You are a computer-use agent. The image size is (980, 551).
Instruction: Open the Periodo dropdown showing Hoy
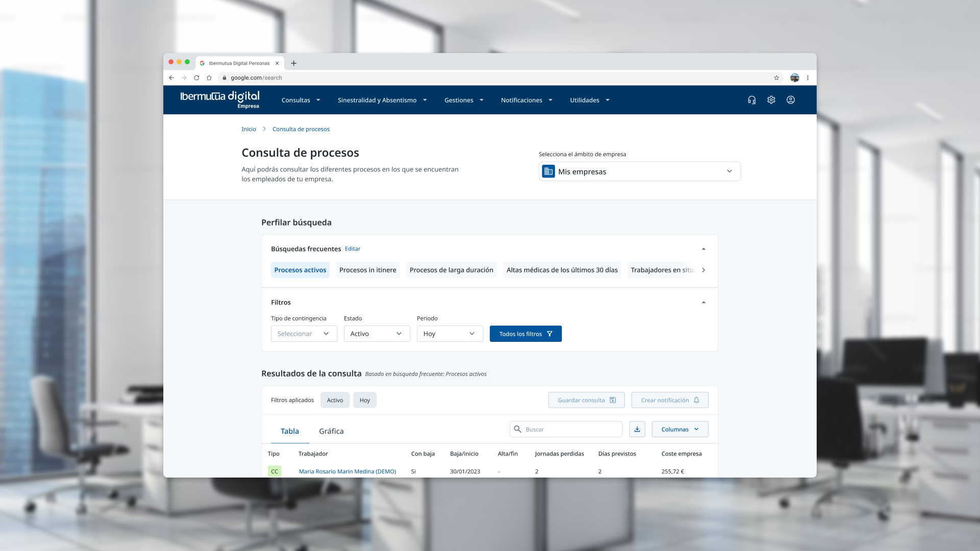point(450,334)
